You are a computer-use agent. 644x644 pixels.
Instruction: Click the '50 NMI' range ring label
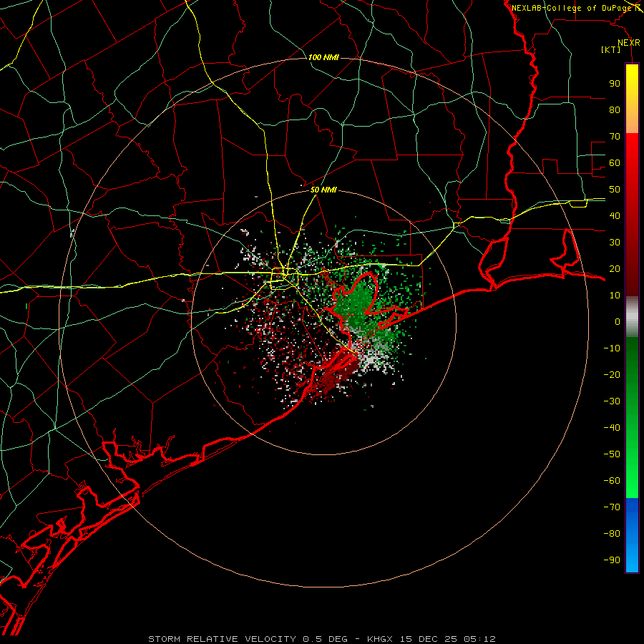323,190
